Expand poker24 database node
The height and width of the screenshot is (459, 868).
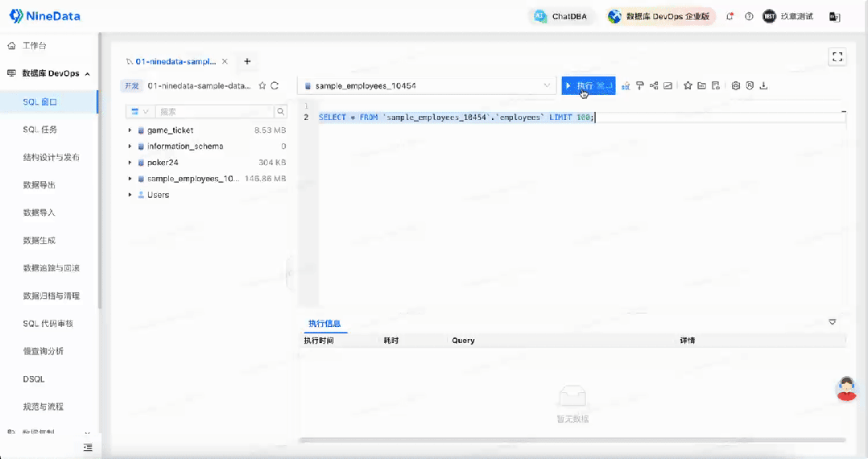tap(130, 162)
